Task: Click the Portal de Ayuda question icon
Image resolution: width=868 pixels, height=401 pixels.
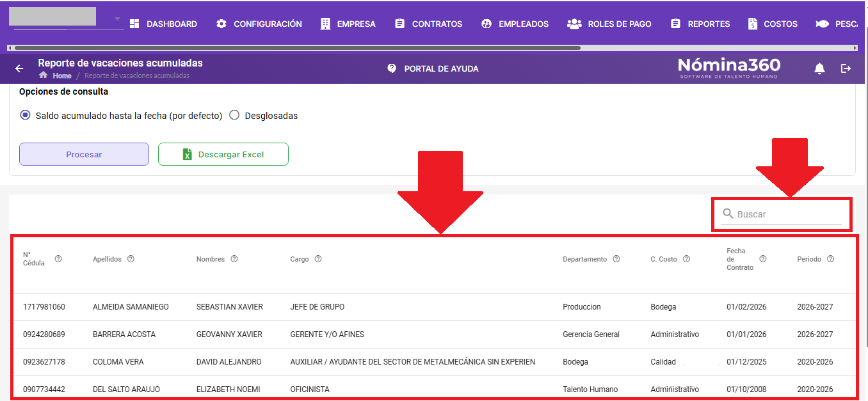Action: click(392, 68)
